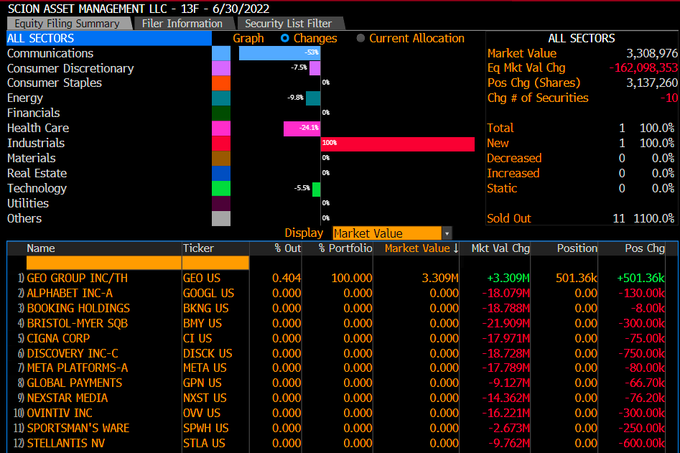Select the Health Care sector
Viewport: 680px width, 453px height.
point(38,128)
